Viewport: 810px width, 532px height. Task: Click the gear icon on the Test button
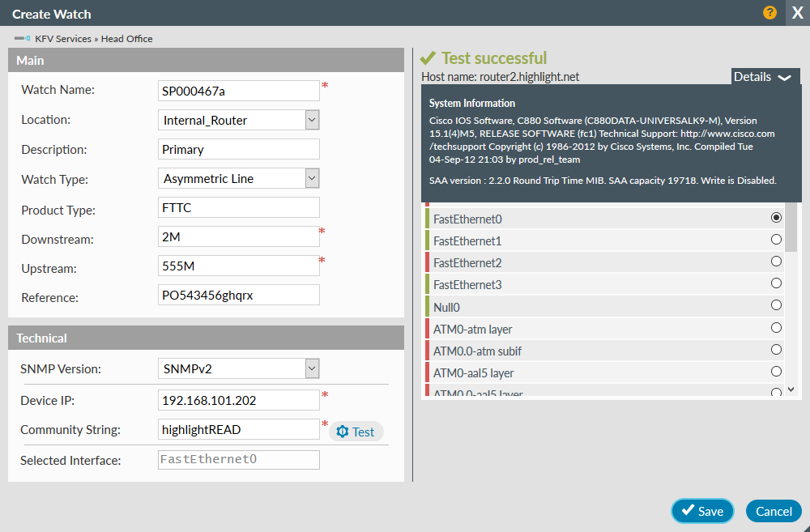[x=343, y=431]
